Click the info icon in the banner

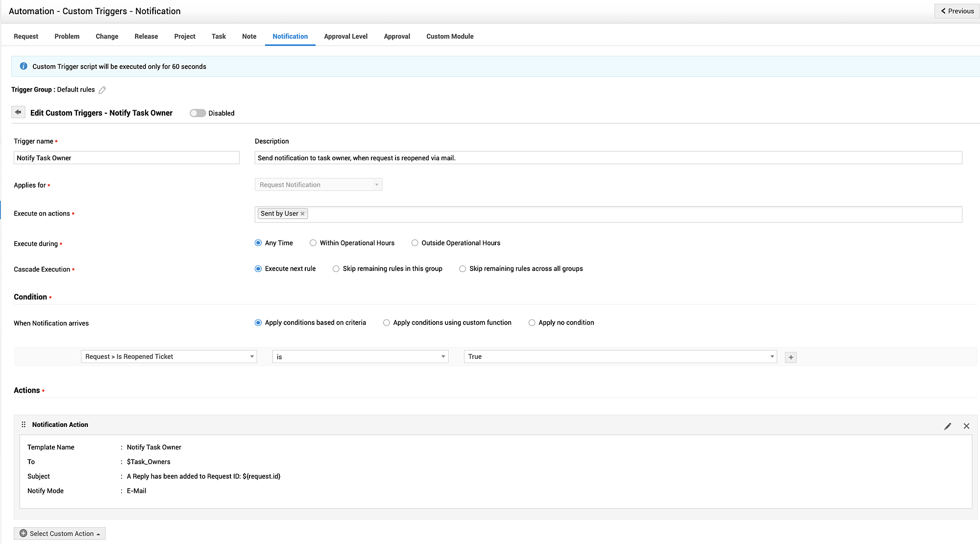click(23, 66)
